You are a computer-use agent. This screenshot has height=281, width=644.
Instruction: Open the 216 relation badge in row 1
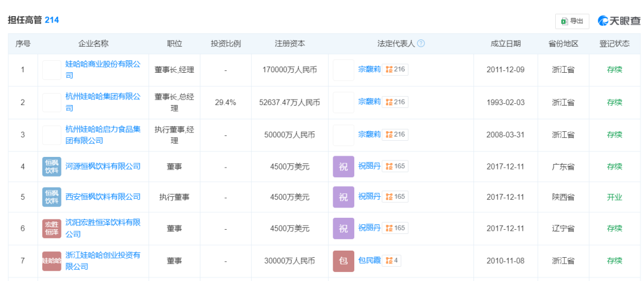[395, 69]
